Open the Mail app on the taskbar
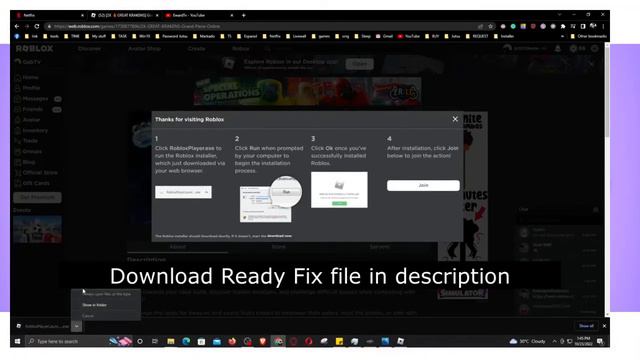Image resolution: width=640 pixels, height=360 pixels. [217, 341]
